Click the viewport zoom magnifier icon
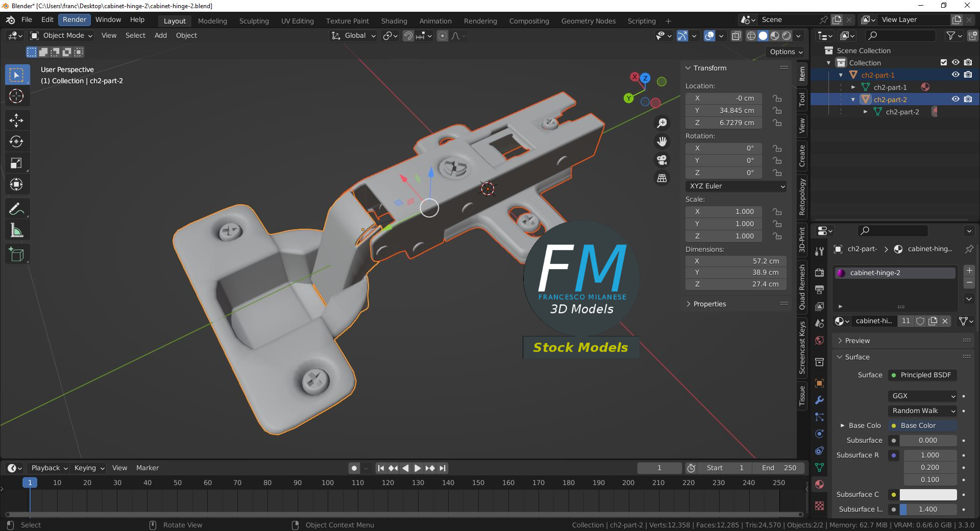 click(662, 123)
